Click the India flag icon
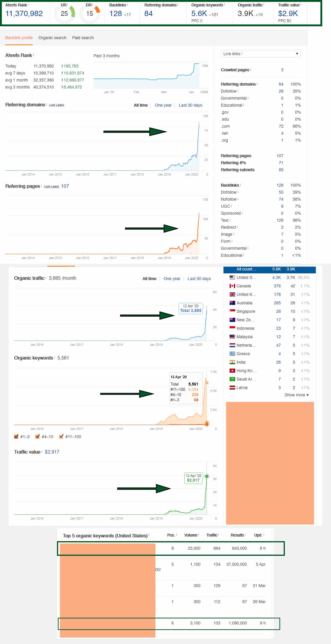331x644 pixels. coord(232,362)
